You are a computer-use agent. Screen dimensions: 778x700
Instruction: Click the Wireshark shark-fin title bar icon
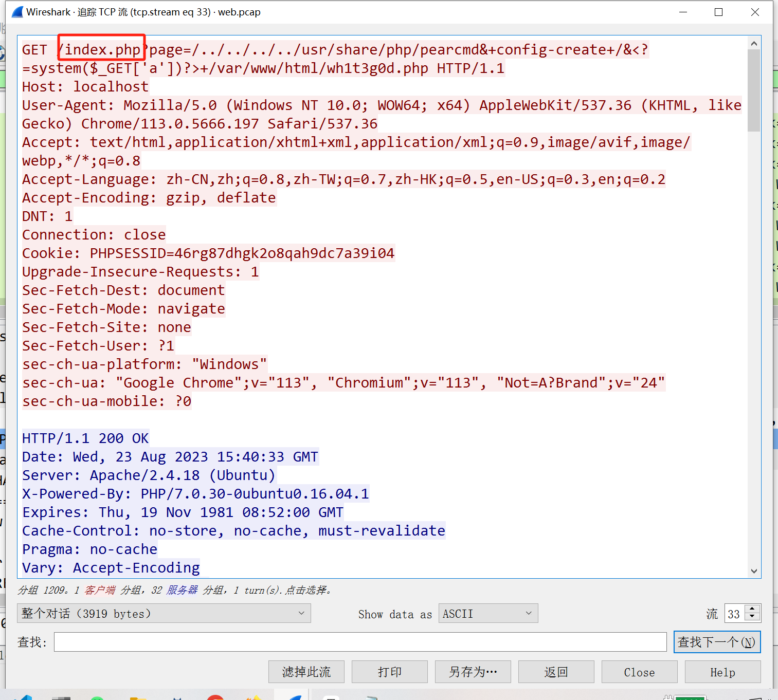coord(17,12)
